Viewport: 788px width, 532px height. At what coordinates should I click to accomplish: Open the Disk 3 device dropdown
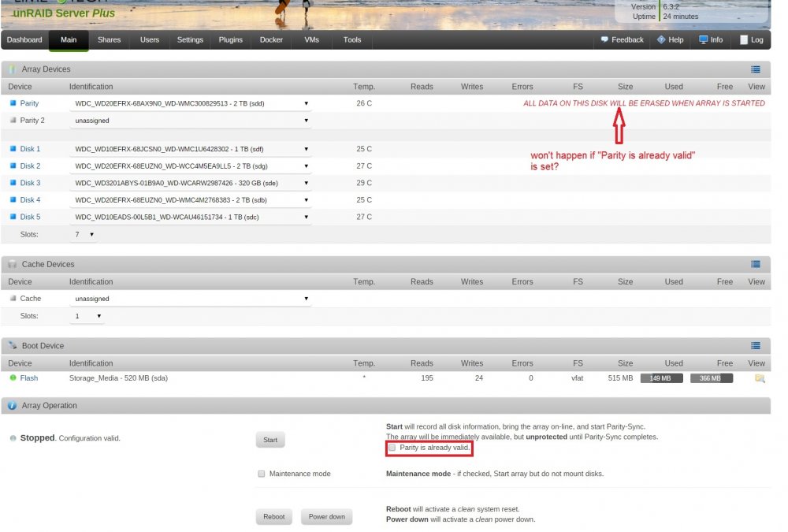pyautogui.click(x=191, y=183)
